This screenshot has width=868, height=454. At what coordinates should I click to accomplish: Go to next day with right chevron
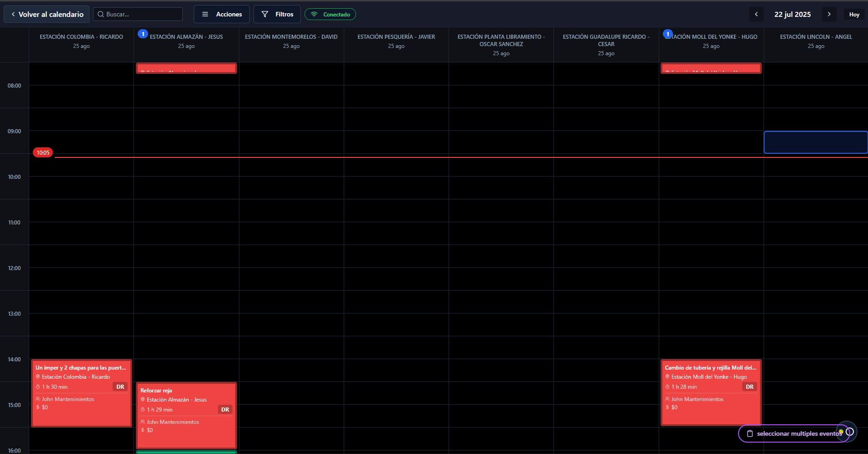(x=829, y=14)
